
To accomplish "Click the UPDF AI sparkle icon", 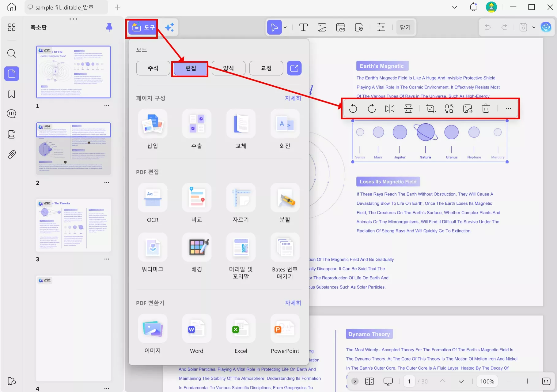I will [169, 28].
